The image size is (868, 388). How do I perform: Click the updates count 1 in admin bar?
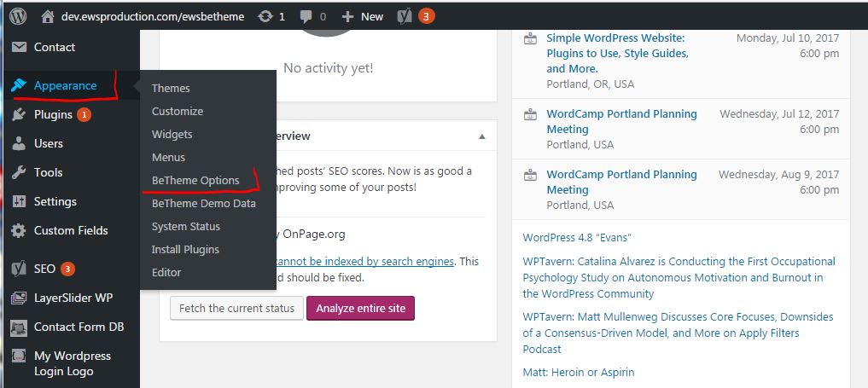(282, 17)
